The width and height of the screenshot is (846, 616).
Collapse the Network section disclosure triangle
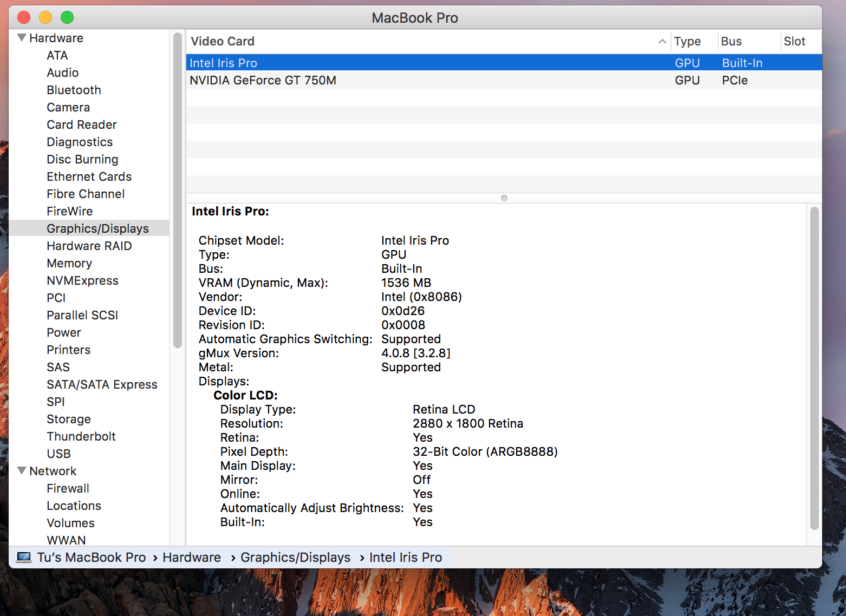point(22,470)
